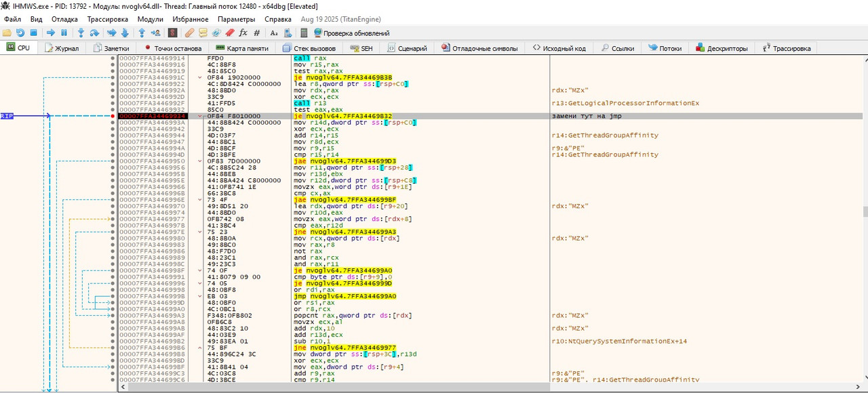Restart the debugged program via toolbar

20,33
